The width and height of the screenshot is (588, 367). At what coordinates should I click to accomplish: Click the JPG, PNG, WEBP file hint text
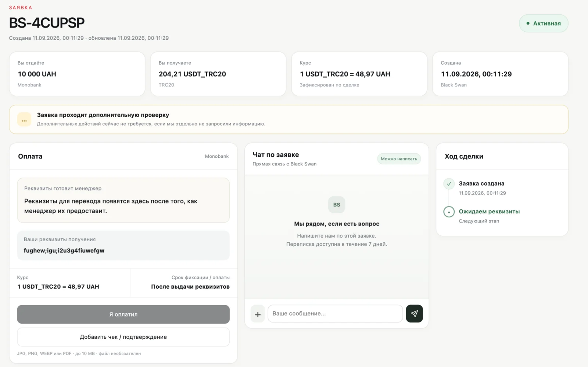tap(79, 353)
